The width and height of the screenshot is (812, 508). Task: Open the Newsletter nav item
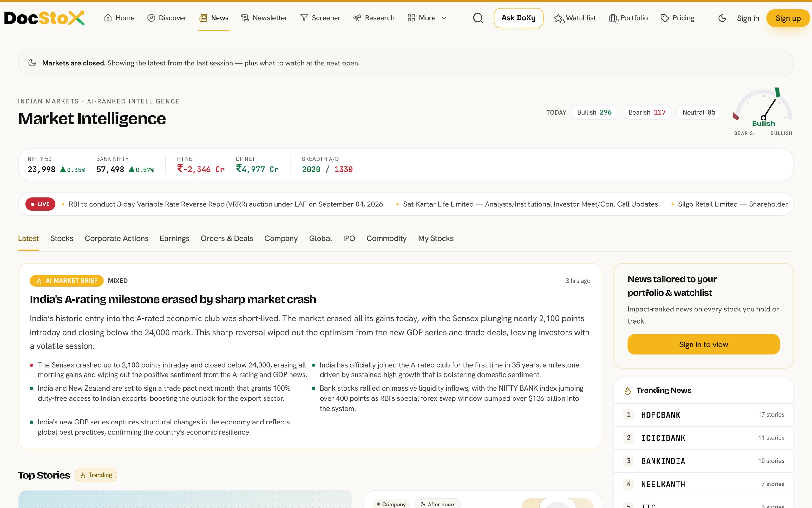click(264, 18)
